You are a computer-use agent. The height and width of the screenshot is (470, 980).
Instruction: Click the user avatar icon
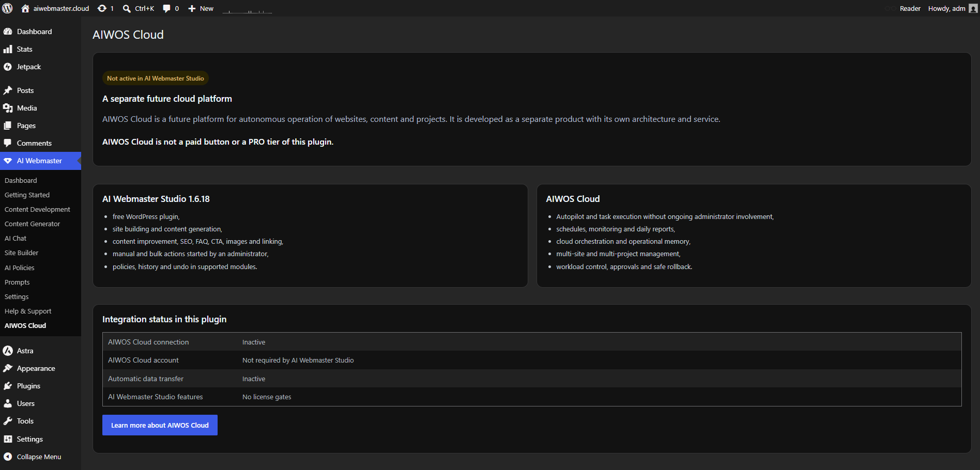973,8
